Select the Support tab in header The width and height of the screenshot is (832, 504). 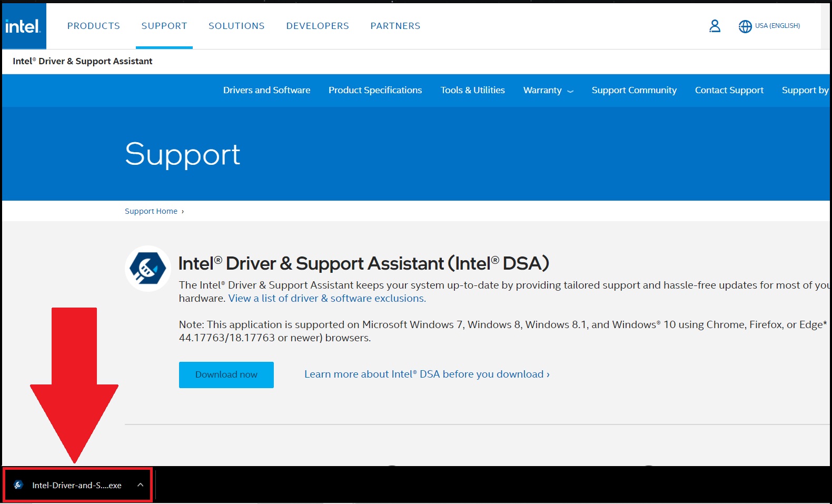pos(164,26)
